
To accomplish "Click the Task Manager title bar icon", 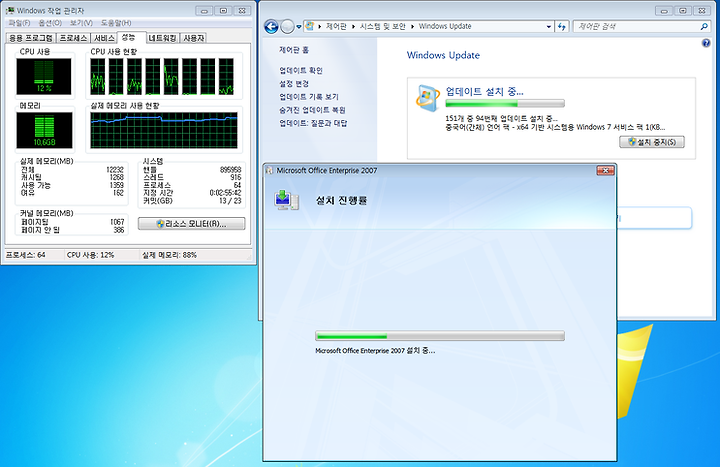I will tap(10, 10).
